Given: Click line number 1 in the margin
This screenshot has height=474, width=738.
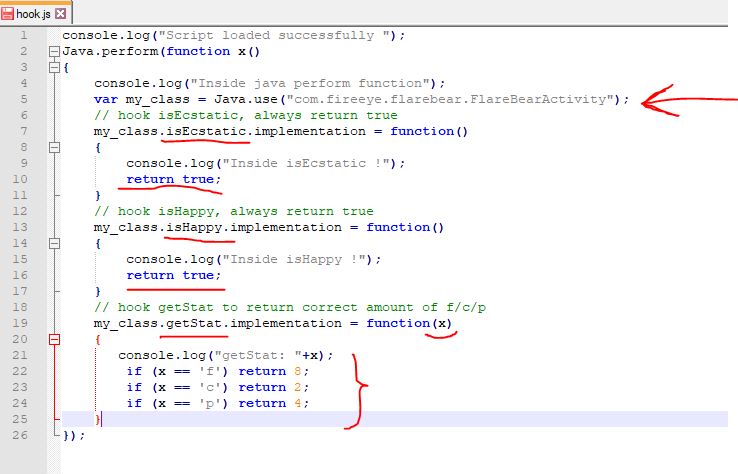Looking at the screenshot, I should pyautogui.click(x=24, y=35).
